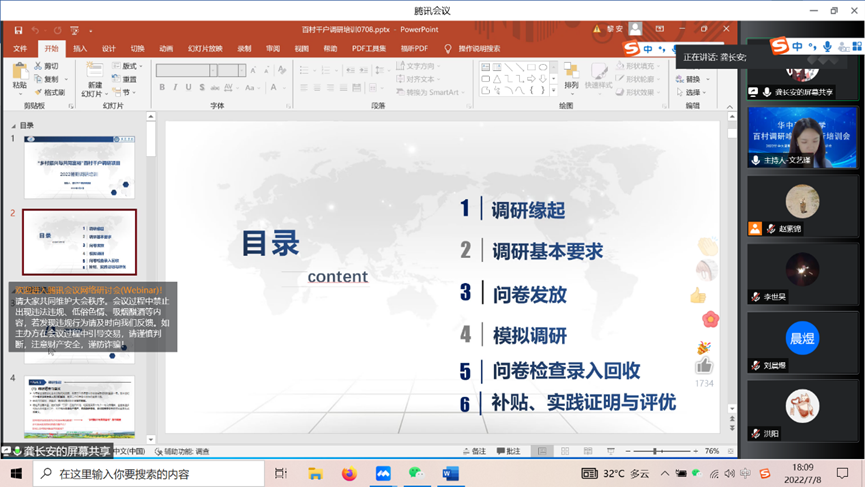Select slide 1 thumbnail in slide panel
865x487 pixels.
[79, 165]
